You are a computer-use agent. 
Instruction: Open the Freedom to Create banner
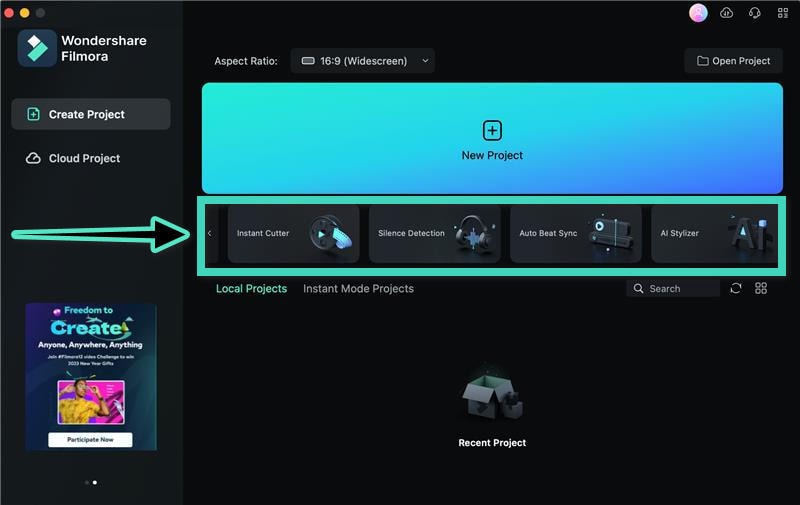pyautogui.click(x=91, y=376)
